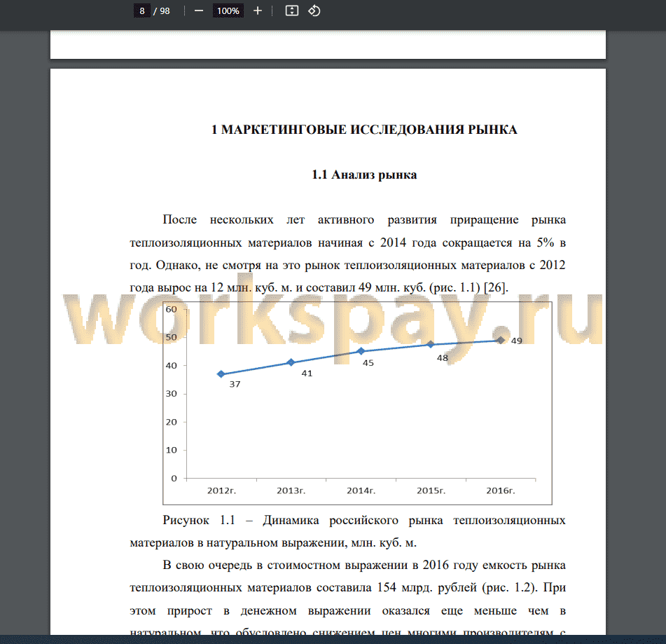Click the zoom out minus icon
Screen dimensions: 666x644
(199, 11)
